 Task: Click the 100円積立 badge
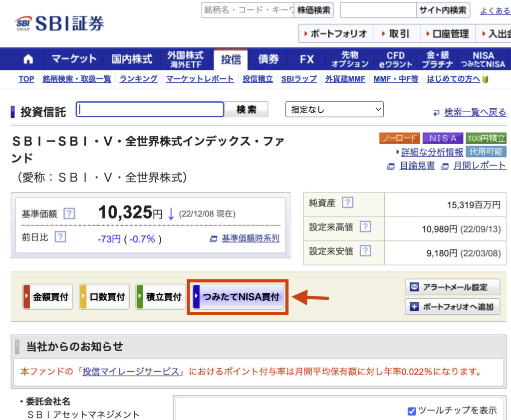pos(486,139)
